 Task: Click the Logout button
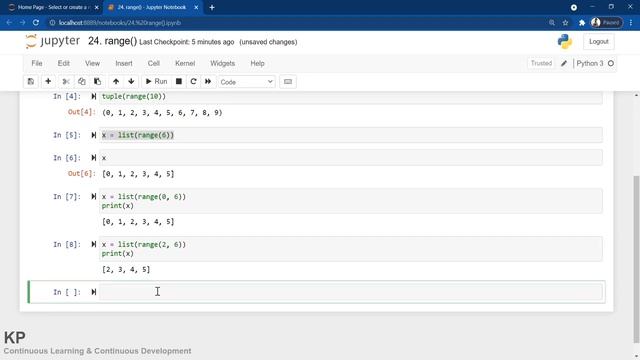(598, 42)
